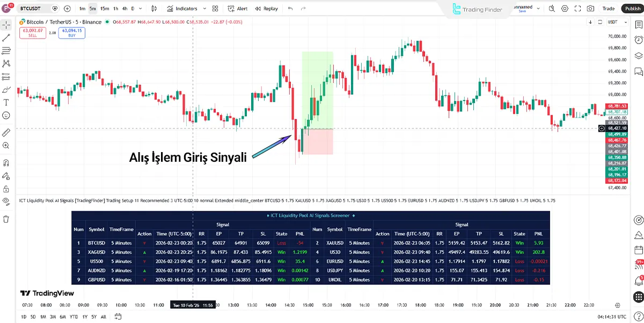This screenshot has width=644, height=323.
Task: Select the 1h timeframe
Action: (116, 9)
